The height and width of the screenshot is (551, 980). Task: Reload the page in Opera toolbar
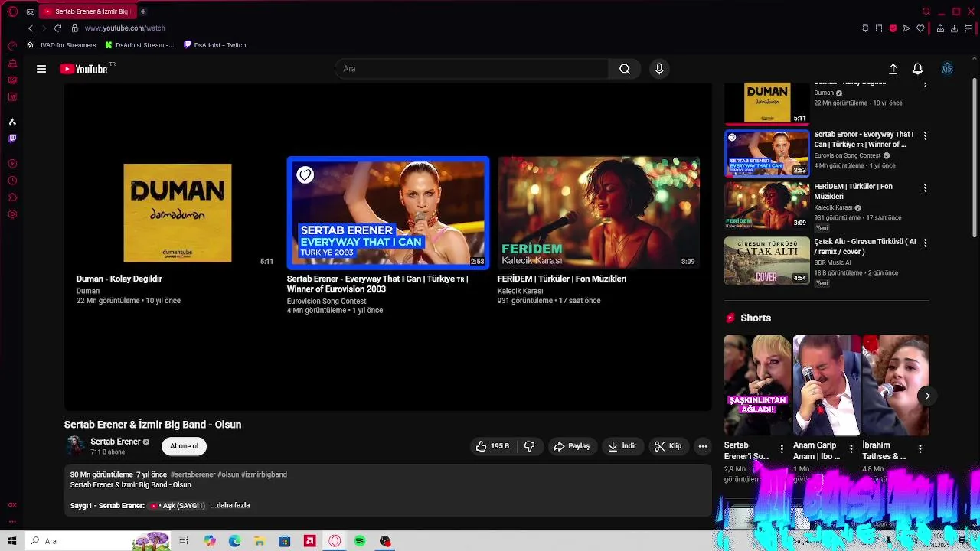point(57,28)
